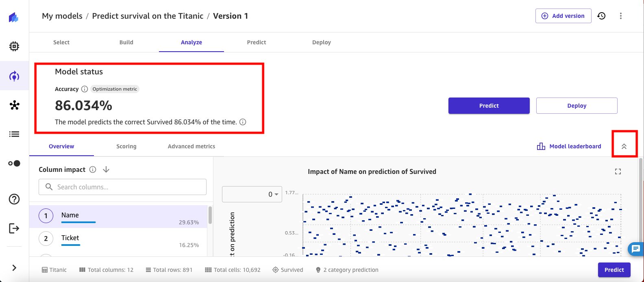Screen dimensions: 644x282
Task: Switch to the Select tab
Action: 61,42
